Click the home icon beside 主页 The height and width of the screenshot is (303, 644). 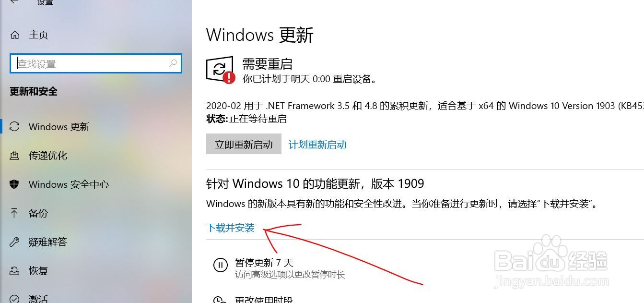pyautogui.click(x=15, y=35)
